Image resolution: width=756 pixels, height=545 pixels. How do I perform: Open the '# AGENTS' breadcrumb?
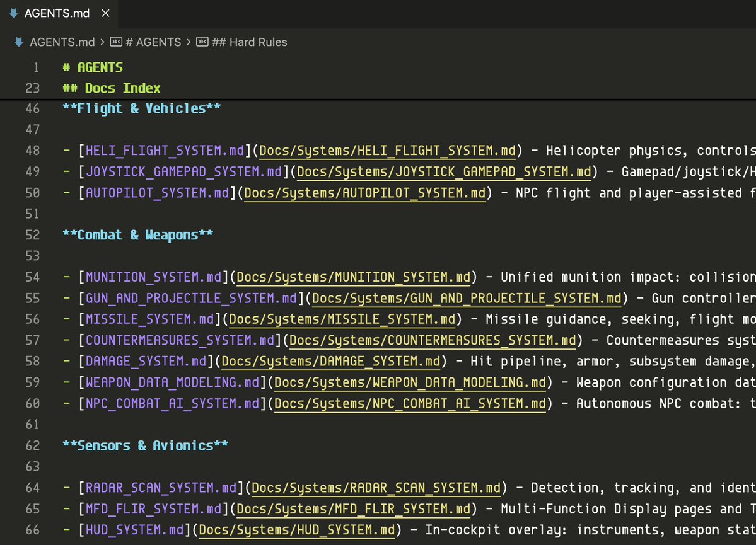(153, 42)
